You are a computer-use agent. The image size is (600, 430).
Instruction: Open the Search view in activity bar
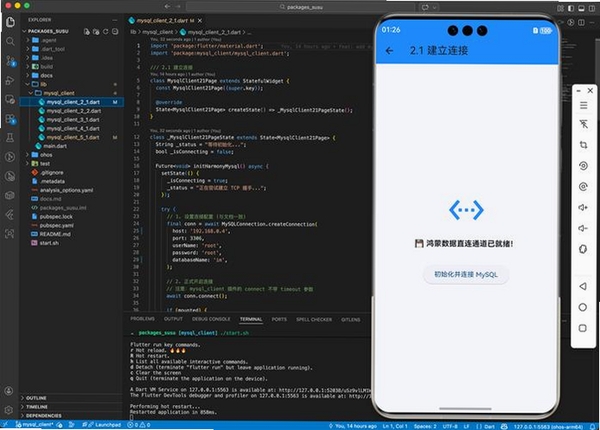coord(10,41)
